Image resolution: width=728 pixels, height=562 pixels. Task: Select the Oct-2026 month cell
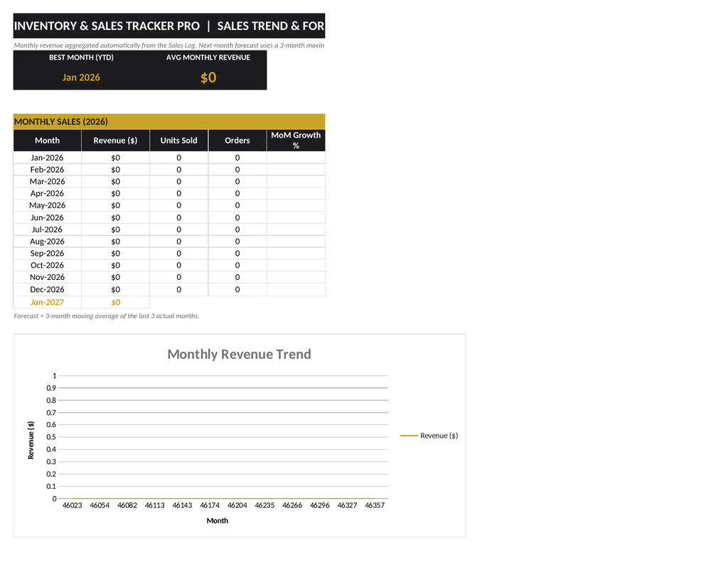pos(48,266)
